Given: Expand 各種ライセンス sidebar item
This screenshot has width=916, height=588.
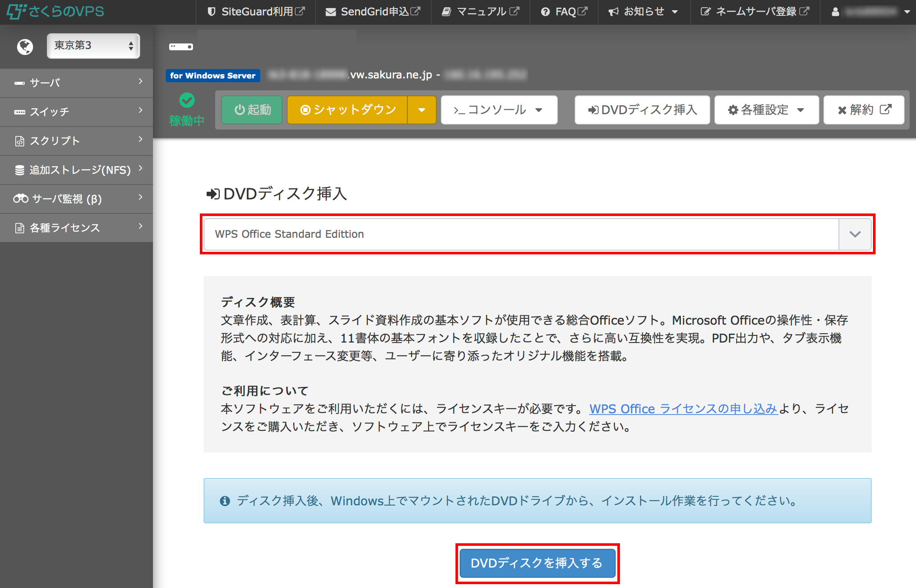Looking at the screenshot, I should tap(76, 228).
